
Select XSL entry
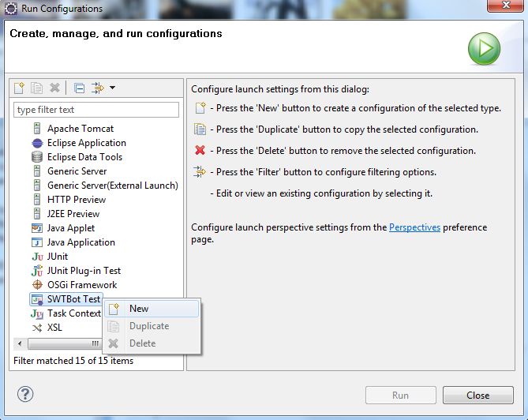pos(54,328)
